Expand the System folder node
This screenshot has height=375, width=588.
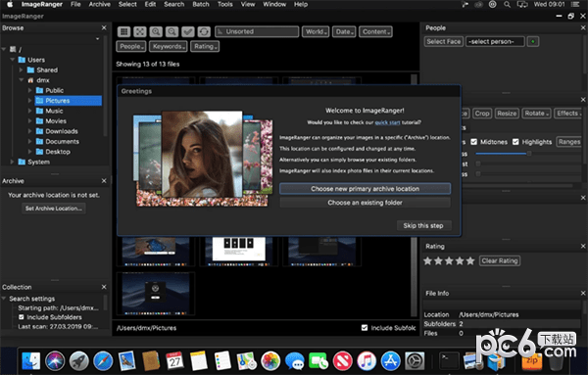point(12,162)
